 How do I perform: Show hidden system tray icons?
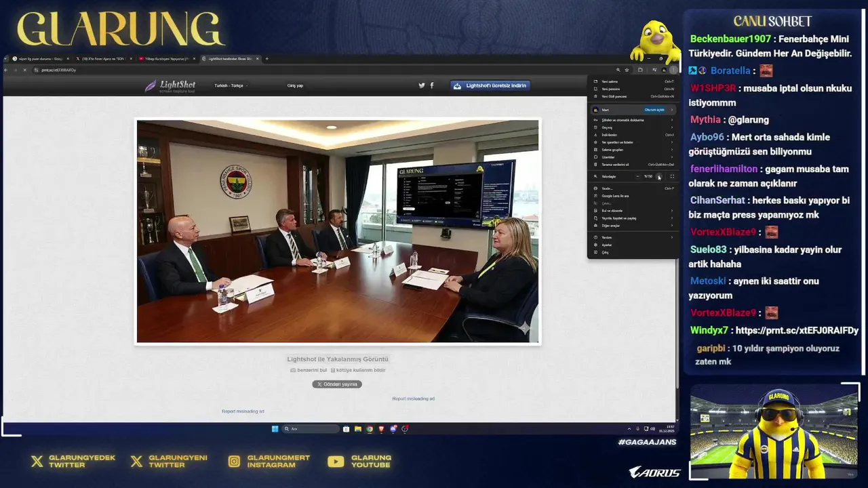pyautogui.click(x=629, y=429)
